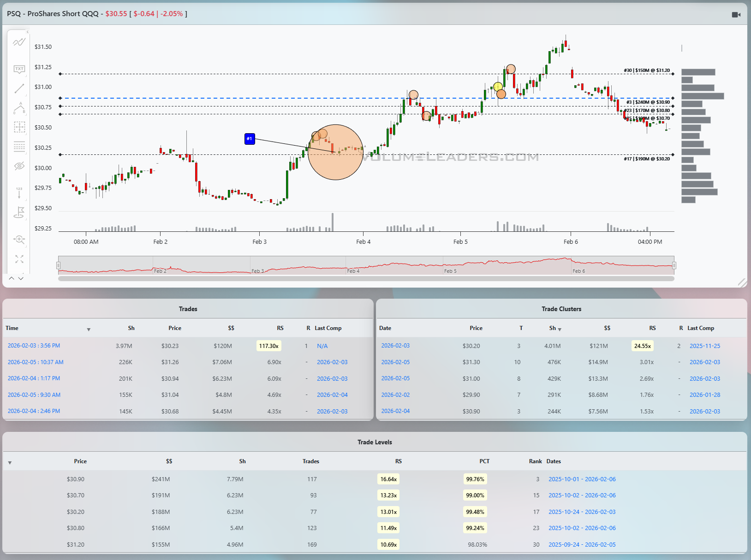Open the trade at 2026-02-04 : 1:17 PM

click(34, 378)
